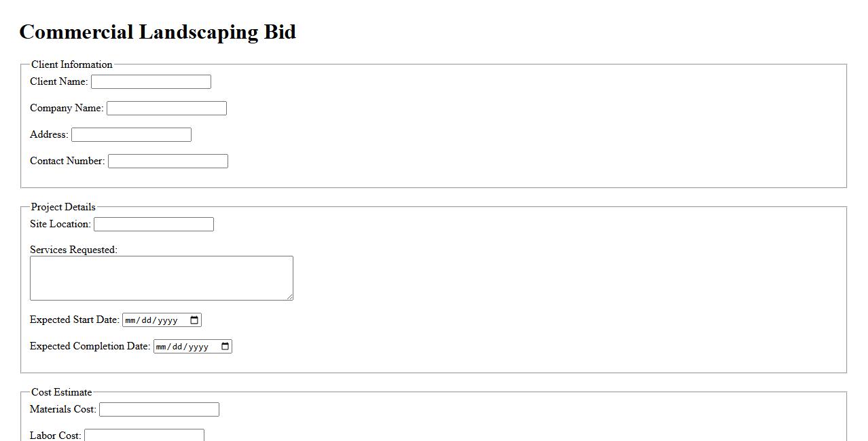Screen dimensions: 868x441
Task: Select the month segment of Expected Completion Date
Action: tap(162, 347)
